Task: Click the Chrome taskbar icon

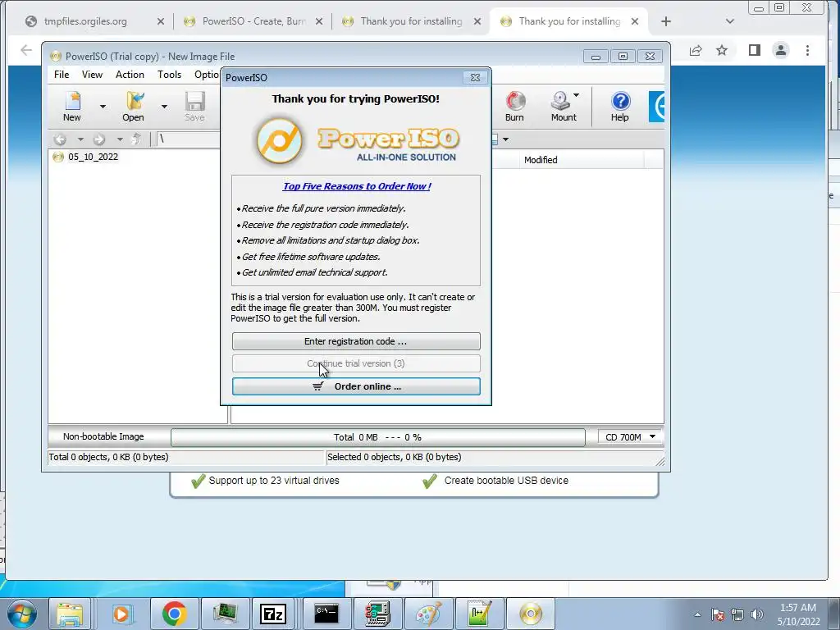Action: pos(174,614)
